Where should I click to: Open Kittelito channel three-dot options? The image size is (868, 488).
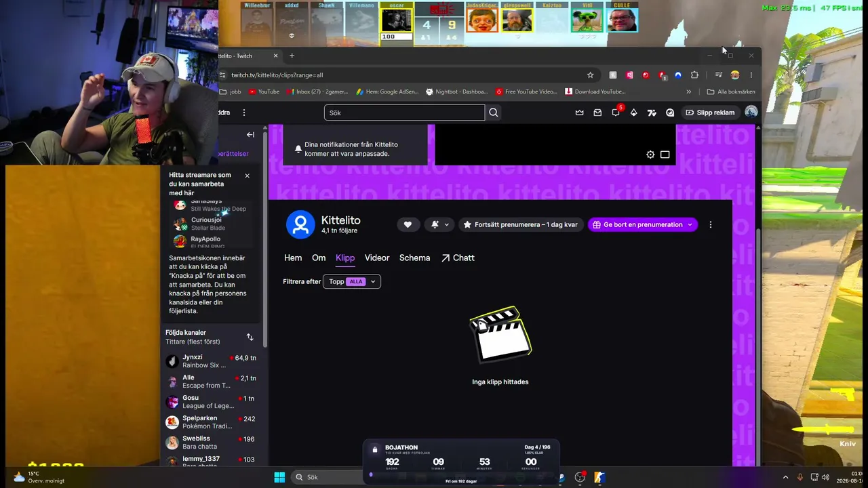[x=711, y=224]
